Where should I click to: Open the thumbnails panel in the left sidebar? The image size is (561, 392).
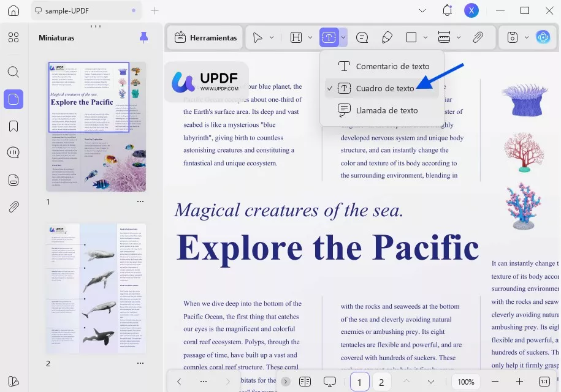point(13,99)
